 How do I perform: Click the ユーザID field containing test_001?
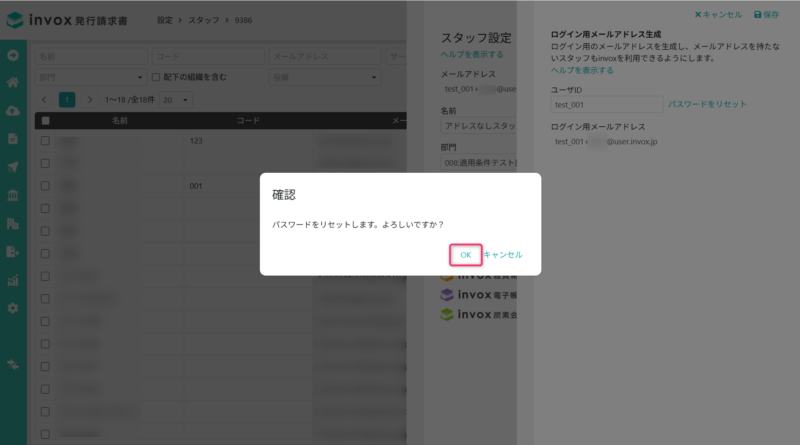coord(607,105)
